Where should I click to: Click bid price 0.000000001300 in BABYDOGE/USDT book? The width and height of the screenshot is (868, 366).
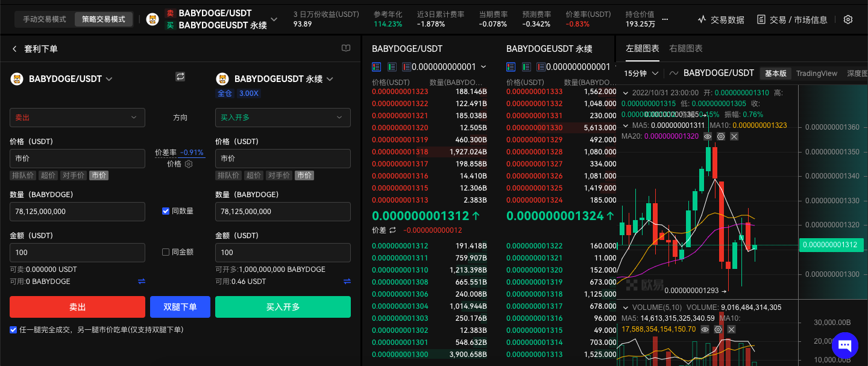pos(400,355)
